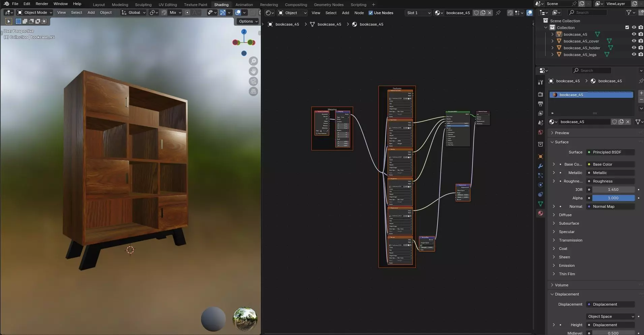Click the Base Color linked input button
Screen dimensions: 644x335
click(x=610, y=164)
